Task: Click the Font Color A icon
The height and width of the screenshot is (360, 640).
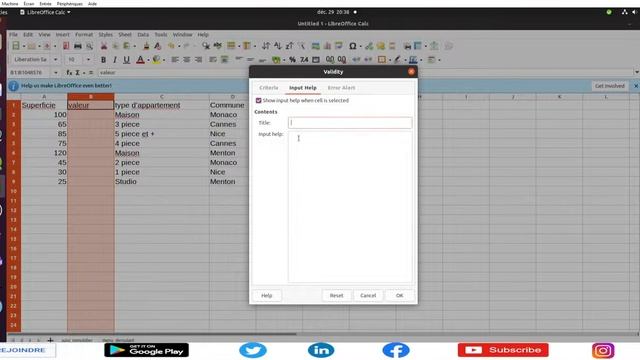Action: coord(140,60)
